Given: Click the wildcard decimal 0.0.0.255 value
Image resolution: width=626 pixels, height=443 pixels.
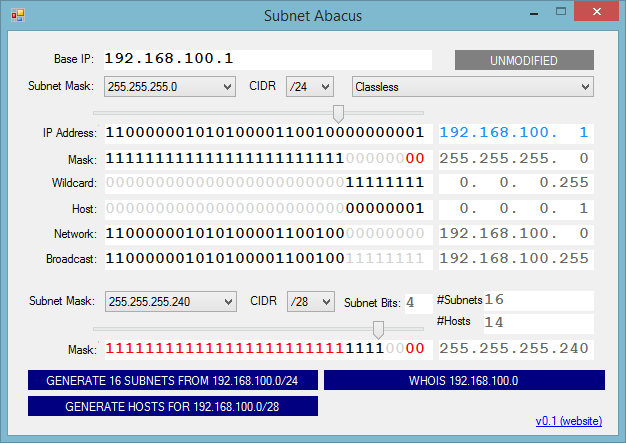Looking at the screenshot, I should [516, 183].
